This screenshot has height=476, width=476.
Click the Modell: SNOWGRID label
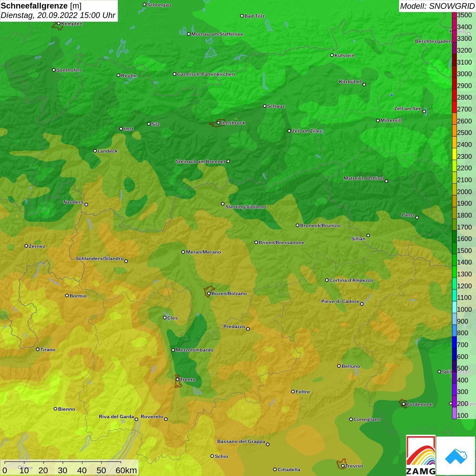click(x=437, y=6)
